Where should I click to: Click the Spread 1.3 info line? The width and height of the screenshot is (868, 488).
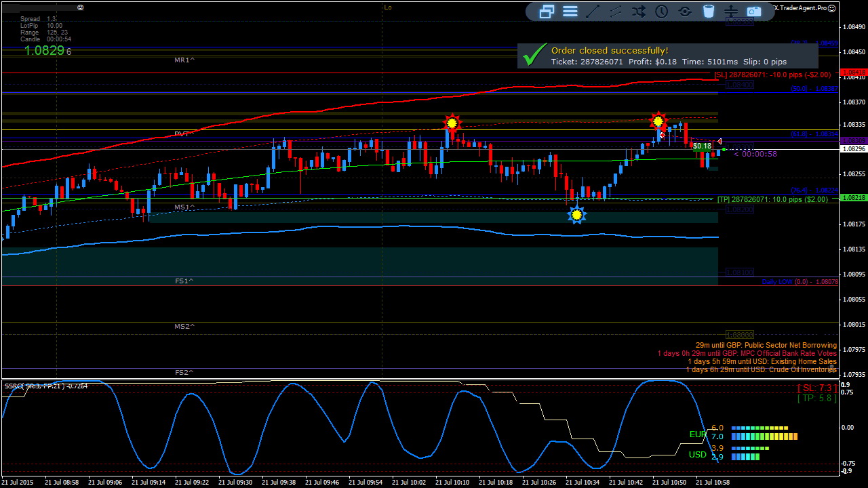(38, 19)
